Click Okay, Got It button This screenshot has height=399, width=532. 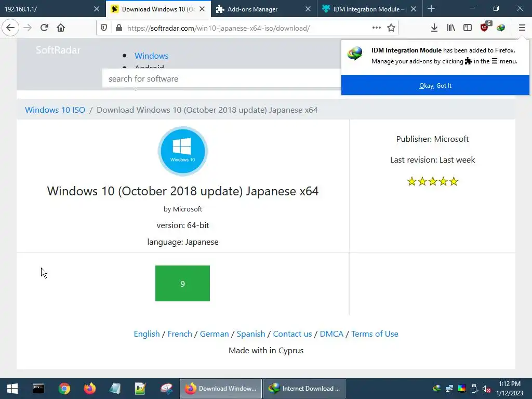[x=435, y=86]
